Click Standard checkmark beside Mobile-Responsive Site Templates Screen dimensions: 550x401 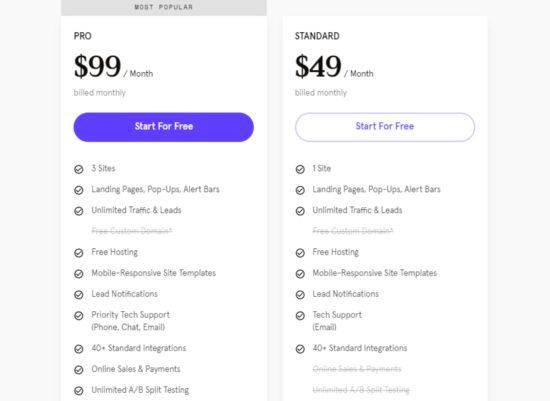pos(300,274)
